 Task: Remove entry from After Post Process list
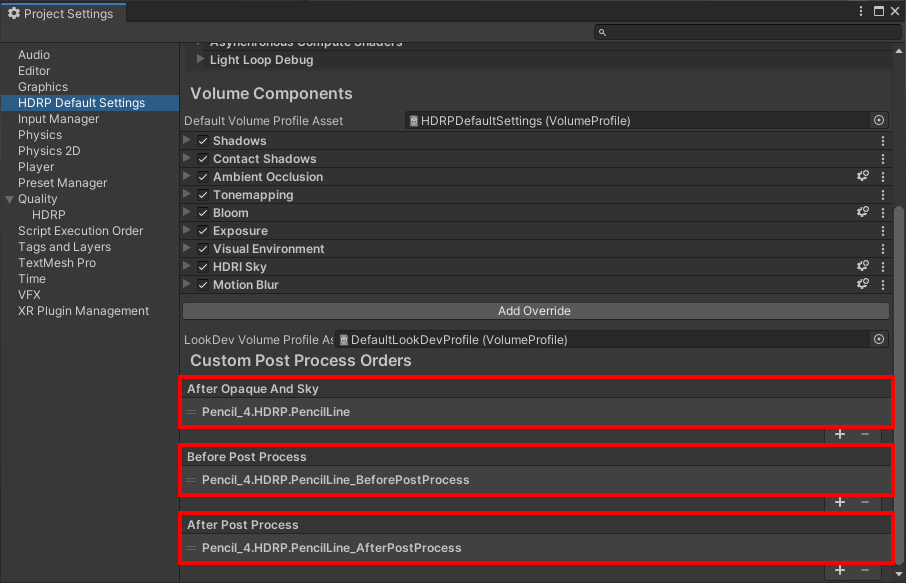point(865,571)
